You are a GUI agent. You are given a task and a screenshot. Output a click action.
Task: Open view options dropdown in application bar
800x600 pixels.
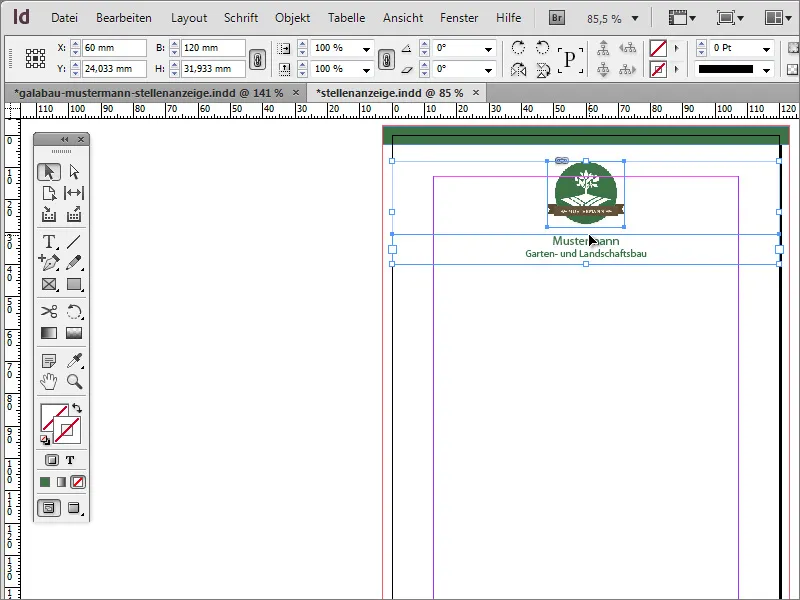point(683,18)
